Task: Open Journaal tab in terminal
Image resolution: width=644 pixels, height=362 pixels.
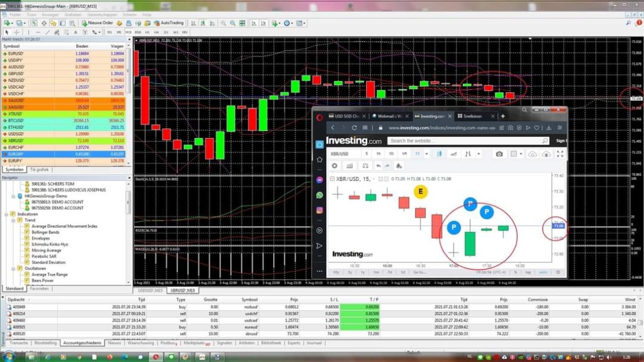Action: click(x=314, y=343)
